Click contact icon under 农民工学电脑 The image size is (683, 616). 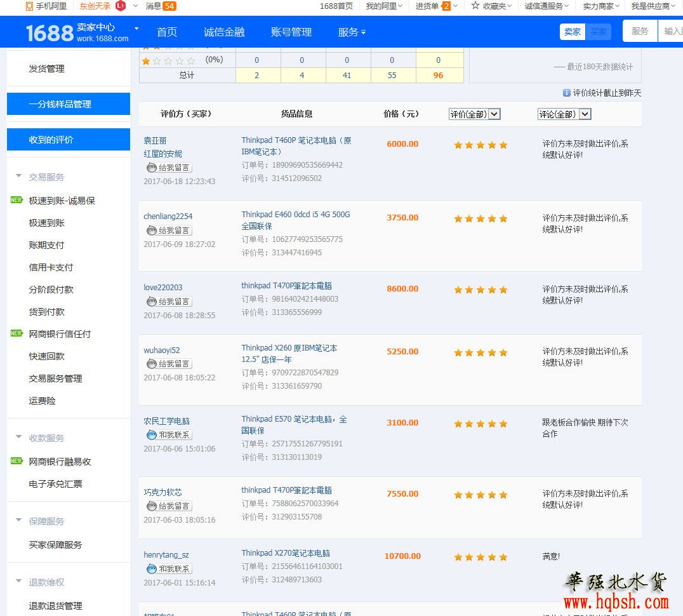pyautogui.click(x=152, y=434)
